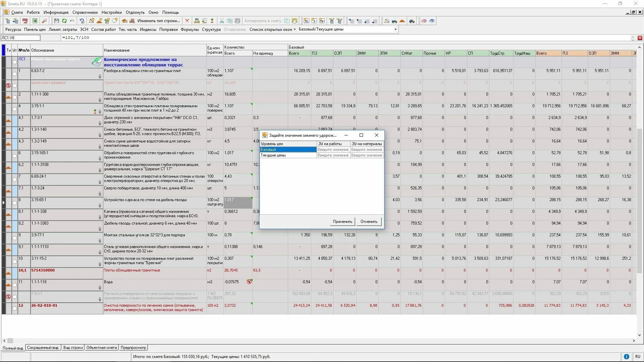Toggle checkbox for row 12 Очистка поверхности
The width and height of the screenshot is (644, 362).
[x=14, y=308]
